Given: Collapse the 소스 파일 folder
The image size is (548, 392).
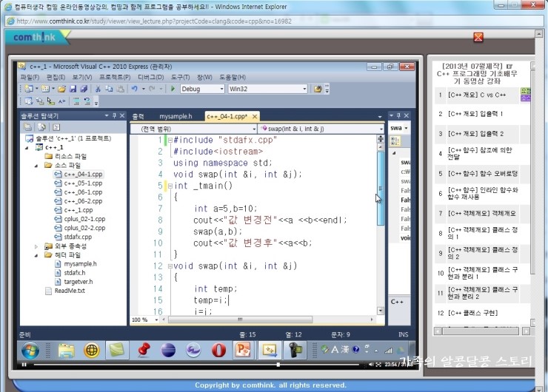Looking at the screenshot, I should pos(36,166).
